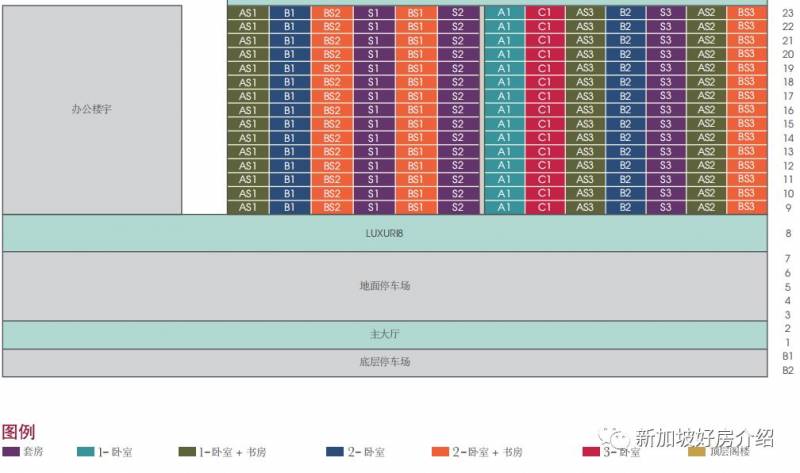Viewport: 800px width, 473px height.
Task: Click the purple 套房 legend swatch
Action: point(12,452)
